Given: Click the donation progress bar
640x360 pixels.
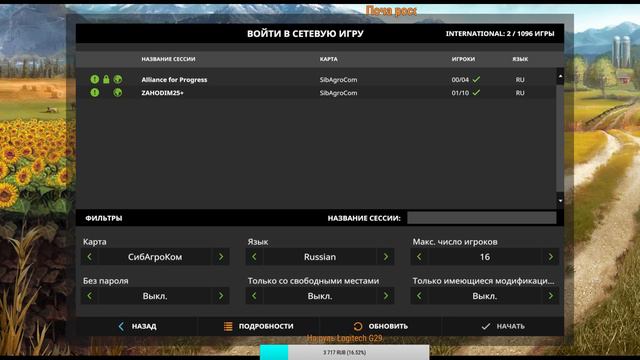Looking at the screenshot, I should point(344,352).
